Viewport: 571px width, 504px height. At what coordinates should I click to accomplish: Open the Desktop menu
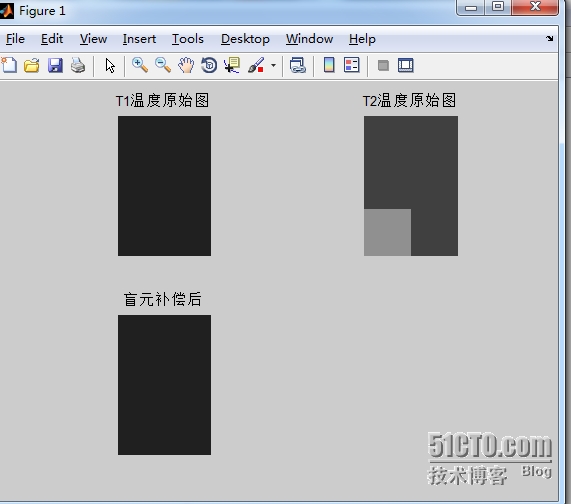click(x=245, y=39)
